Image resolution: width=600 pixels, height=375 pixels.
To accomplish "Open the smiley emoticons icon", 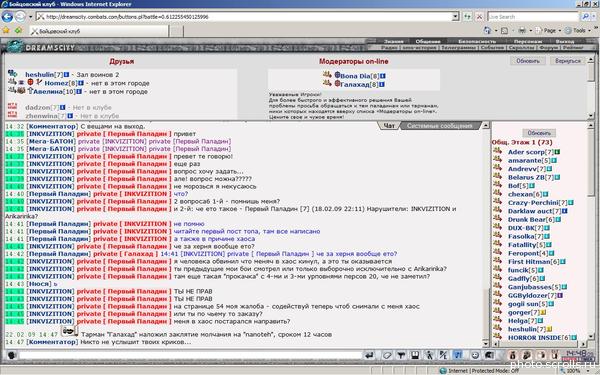I will 475,355.
